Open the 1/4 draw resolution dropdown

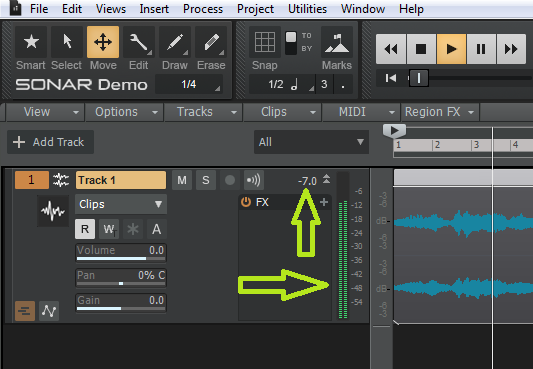(189, 84)
